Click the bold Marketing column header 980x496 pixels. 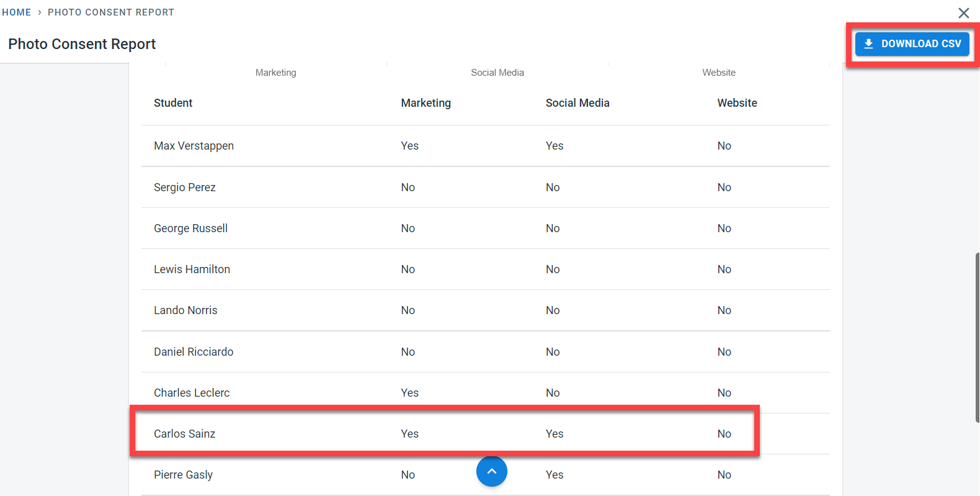pyautogui.click(x=425, y=103)
